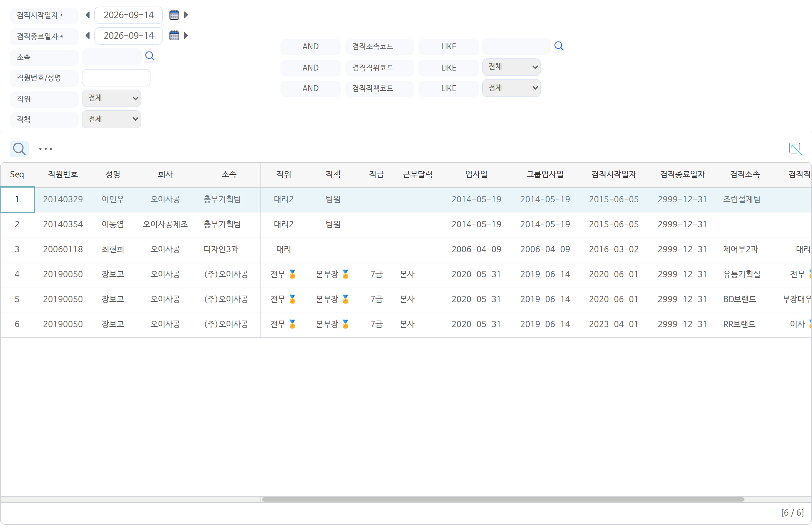This screenshot has height=530, width=812.
Task: Click the 이동엽 name cell
Action: 113,224
